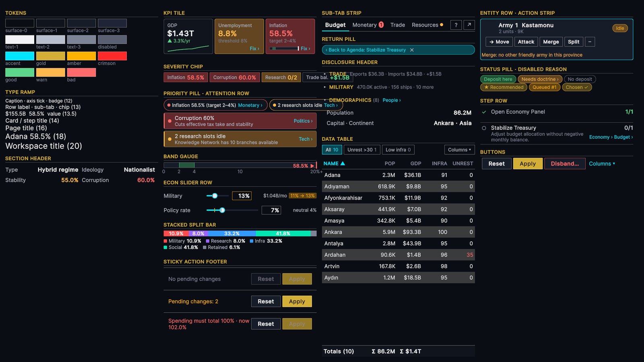This screenshot has width=644, height=362.
Task: Click the Idle status badge on Army 1
Action: click(x=620, y=28)
